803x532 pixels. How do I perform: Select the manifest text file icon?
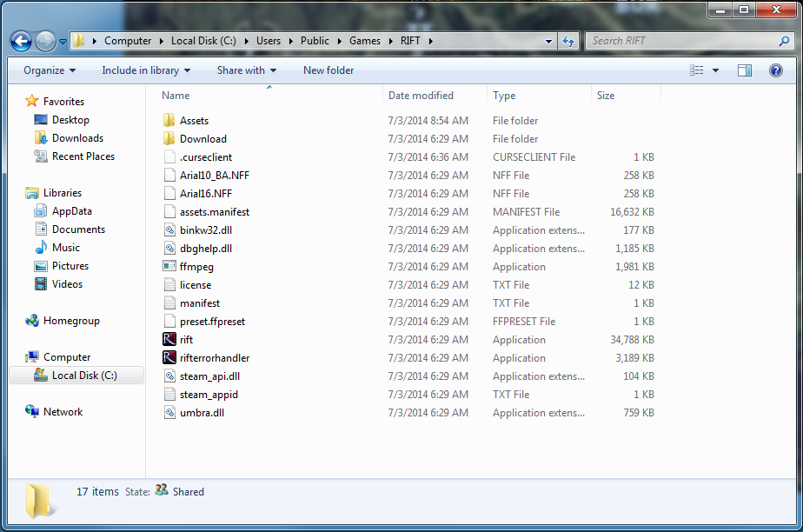(x=169, y=303)
